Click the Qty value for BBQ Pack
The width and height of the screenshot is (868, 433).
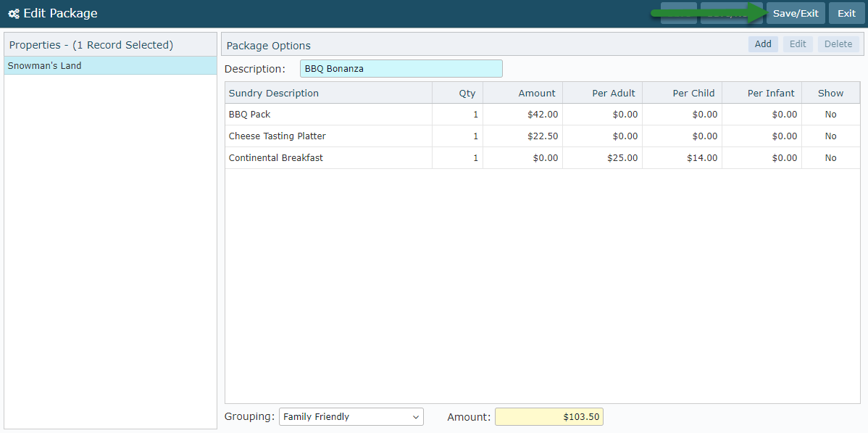(475, 114)
